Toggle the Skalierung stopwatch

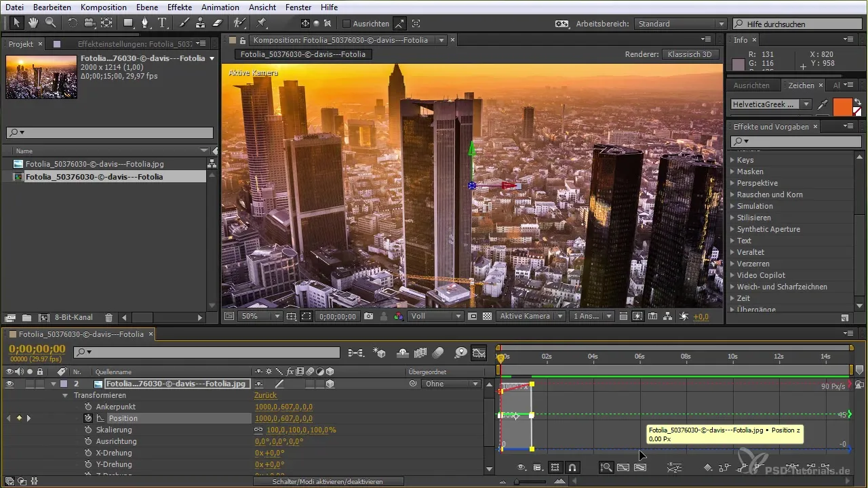88,430
